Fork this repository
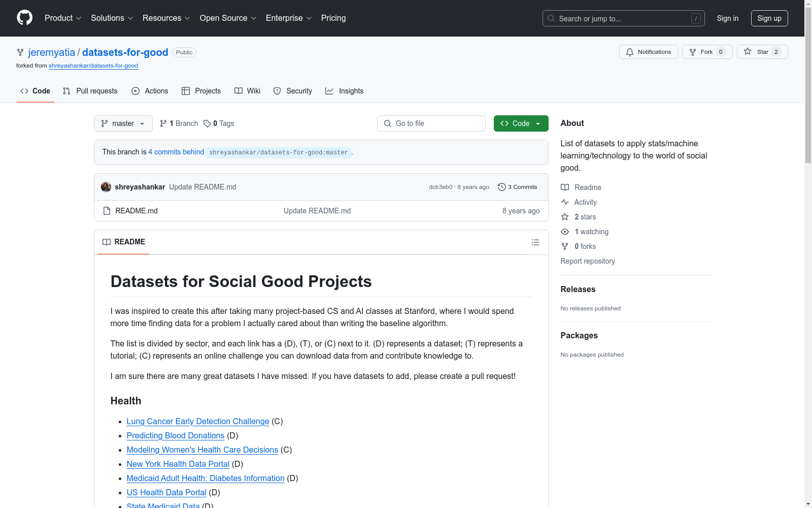Screen dimensions: 812x508 pos(707,52)
